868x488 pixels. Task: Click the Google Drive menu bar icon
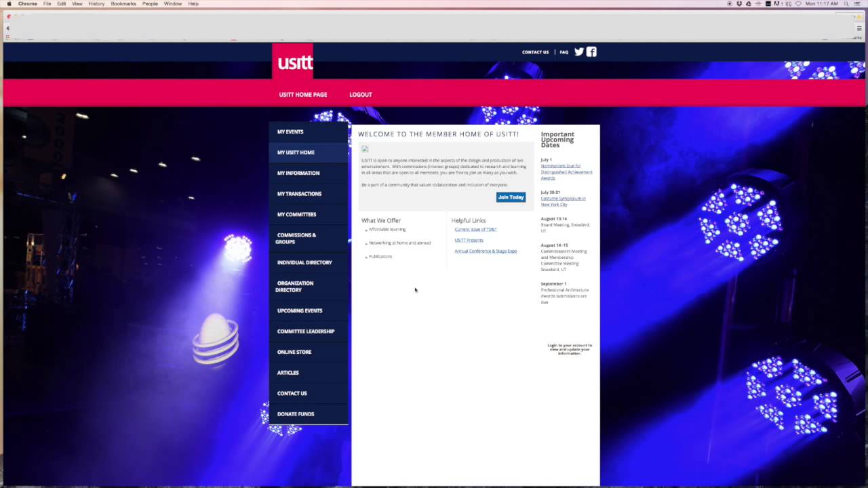point(749,3)
